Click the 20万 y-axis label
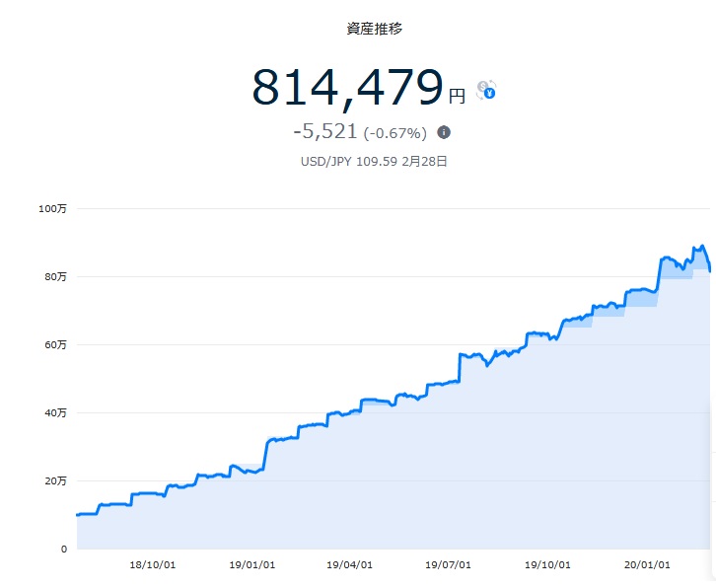 [55, 481]
